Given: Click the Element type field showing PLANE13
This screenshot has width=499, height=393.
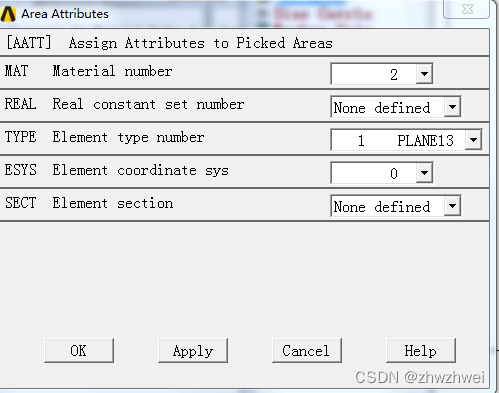Looking at the screenshot, I should (399, 140).
